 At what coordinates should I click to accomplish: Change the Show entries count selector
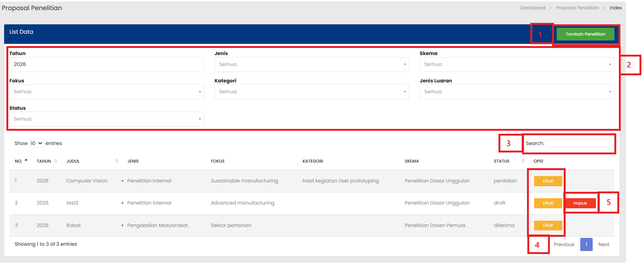[36, 143]
